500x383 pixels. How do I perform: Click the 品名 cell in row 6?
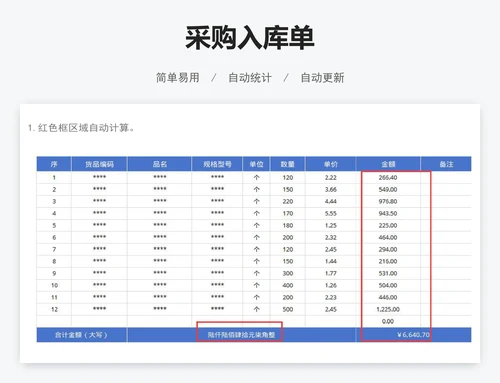click(x=160, y=237)
